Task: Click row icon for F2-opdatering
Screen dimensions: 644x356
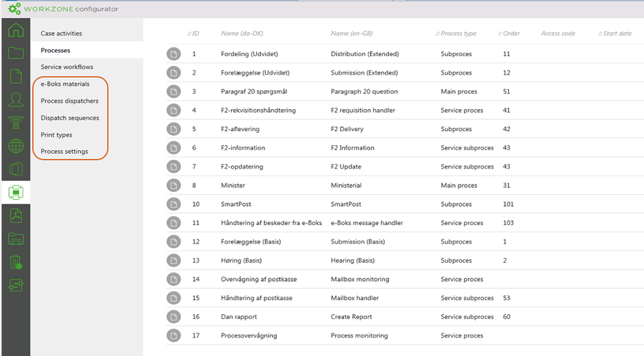Action: (174, 167)
